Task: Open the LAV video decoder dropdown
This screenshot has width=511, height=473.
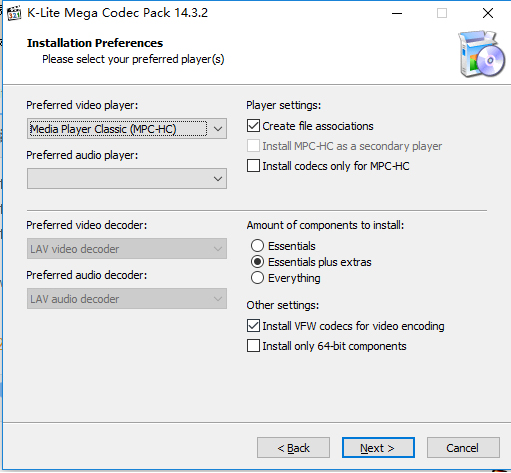Action: point(127,249)
